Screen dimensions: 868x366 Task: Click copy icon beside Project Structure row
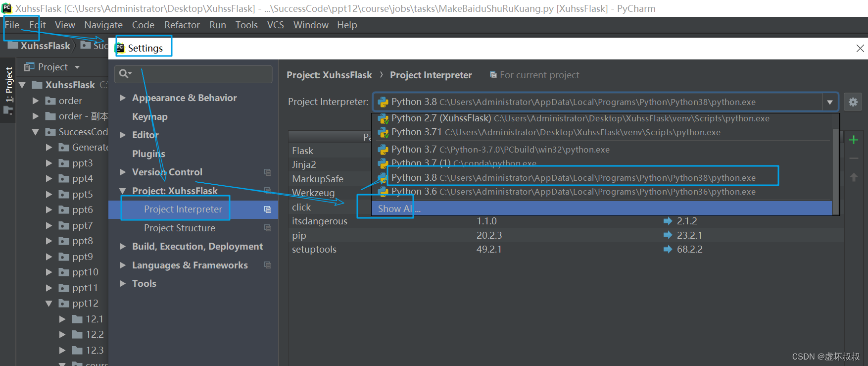point(267,228)
